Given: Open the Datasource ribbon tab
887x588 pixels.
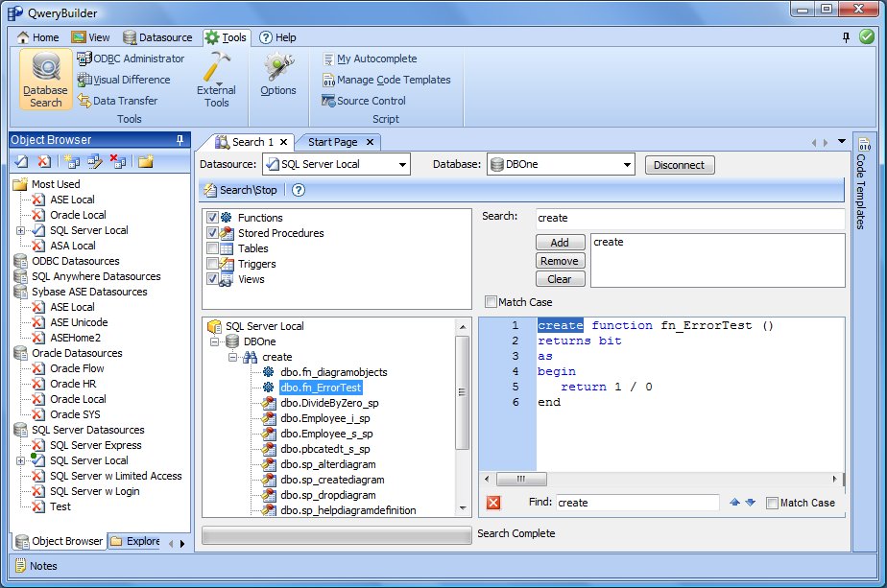Looking at the screenshot, I should click(x=157, y=37).
